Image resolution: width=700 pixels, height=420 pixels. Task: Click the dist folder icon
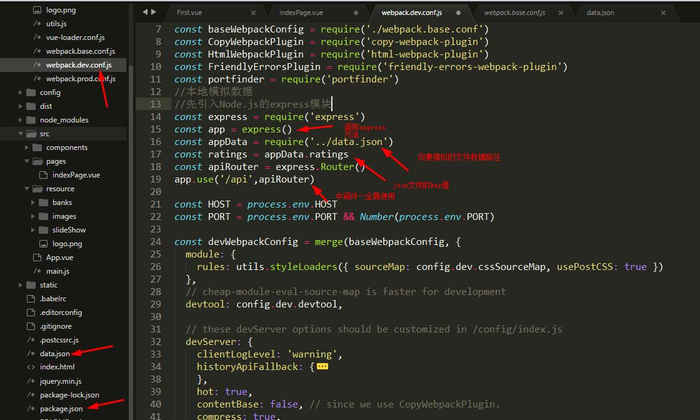(31, 106)
